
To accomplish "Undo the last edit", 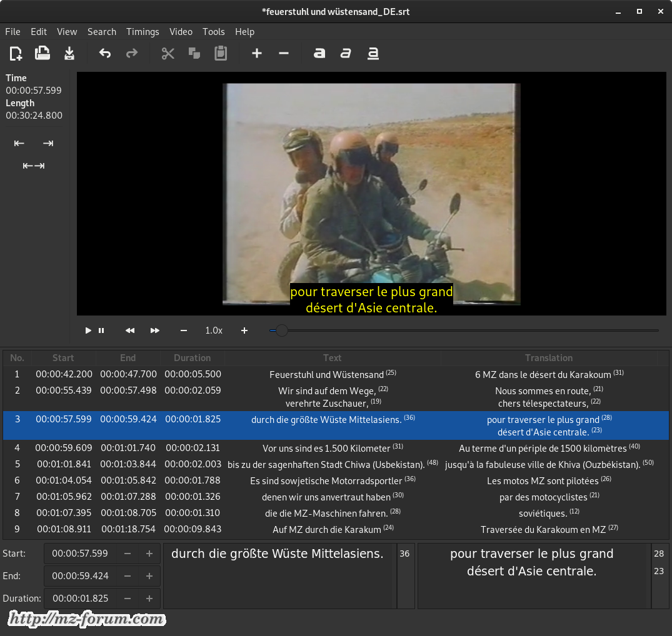I will (x=105, y=54).
